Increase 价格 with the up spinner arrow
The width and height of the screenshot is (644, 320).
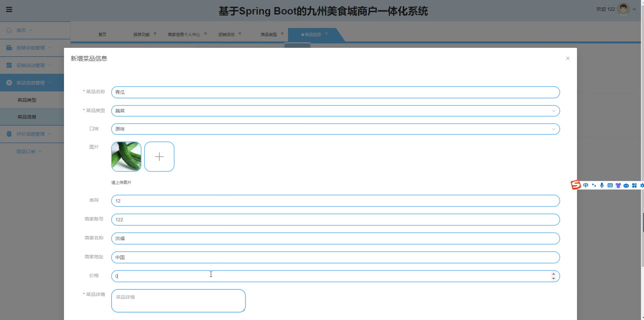(553, 274)
